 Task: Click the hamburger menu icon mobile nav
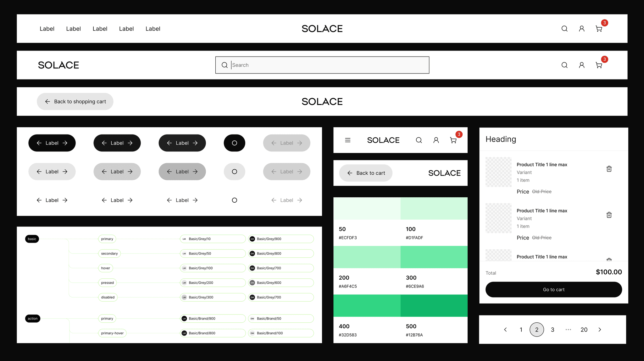click(348, 139)
